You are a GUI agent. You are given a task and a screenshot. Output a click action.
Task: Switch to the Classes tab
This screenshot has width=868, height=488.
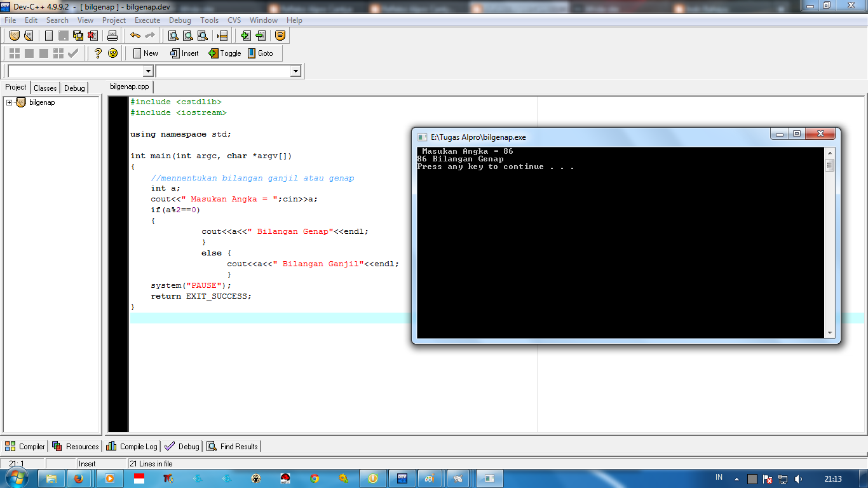click(45, 88)
